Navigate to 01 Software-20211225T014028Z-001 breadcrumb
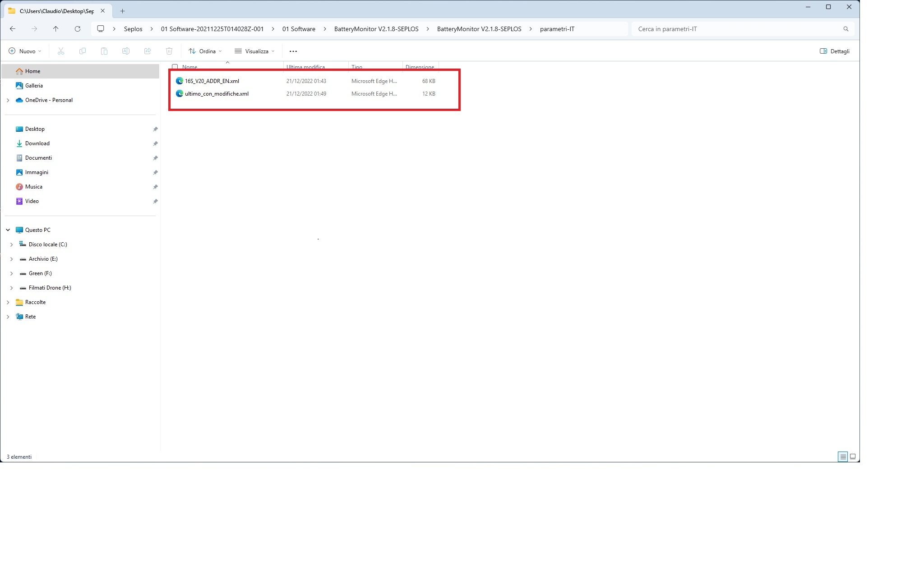The image size is (924, 581). click(212, 29)
